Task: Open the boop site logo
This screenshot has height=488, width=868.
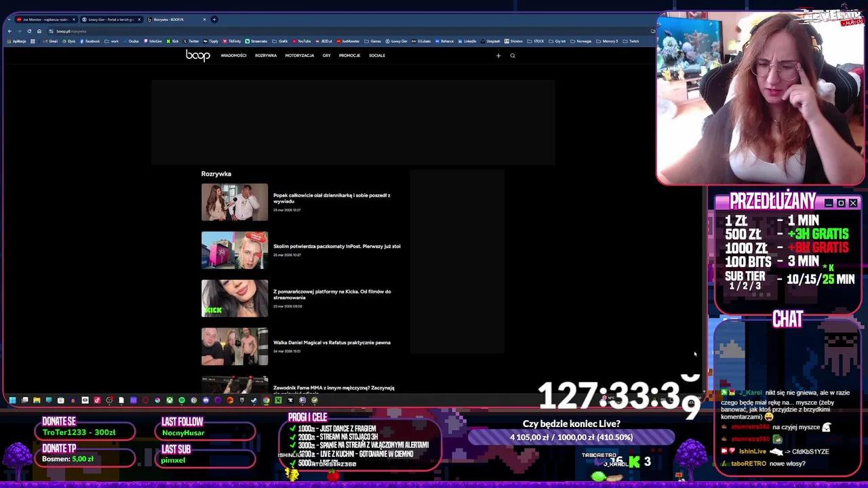Action: point(198,56)
